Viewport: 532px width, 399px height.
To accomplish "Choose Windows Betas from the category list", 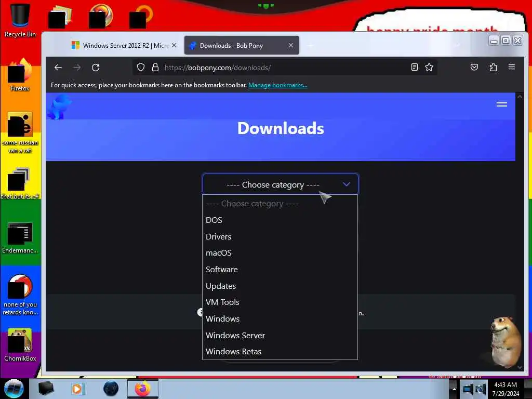I will tap(280, 352).
